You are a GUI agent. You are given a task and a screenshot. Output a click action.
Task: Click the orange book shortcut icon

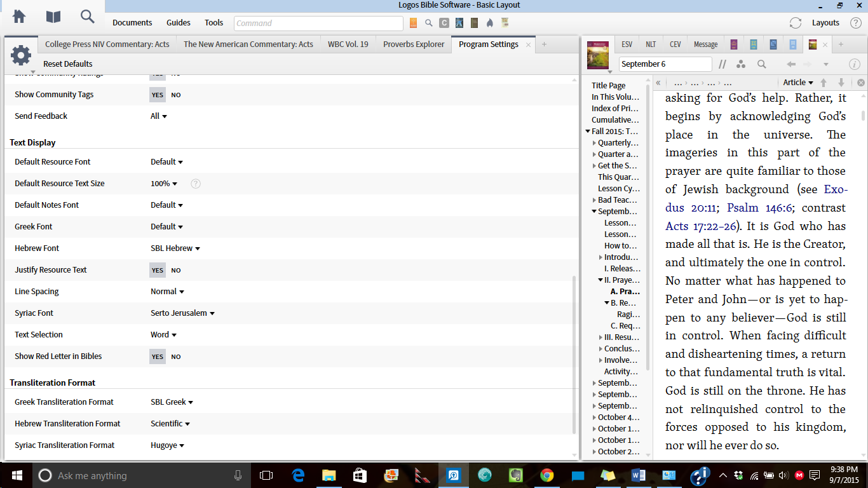coord(414,23)
